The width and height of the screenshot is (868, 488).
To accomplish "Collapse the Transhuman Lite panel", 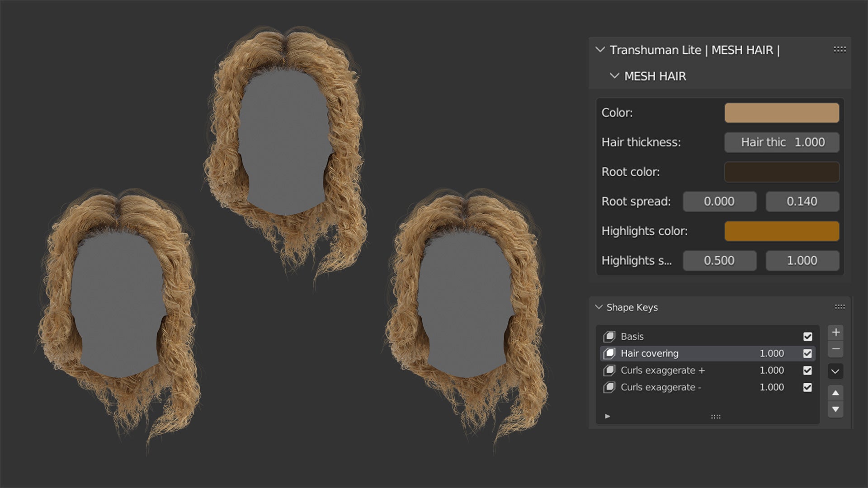I will coord(600,50).
